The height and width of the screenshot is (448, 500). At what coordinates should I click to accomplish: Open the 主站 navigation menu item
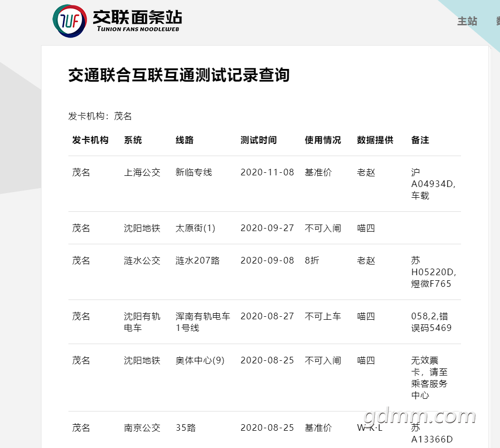(467, 21)
